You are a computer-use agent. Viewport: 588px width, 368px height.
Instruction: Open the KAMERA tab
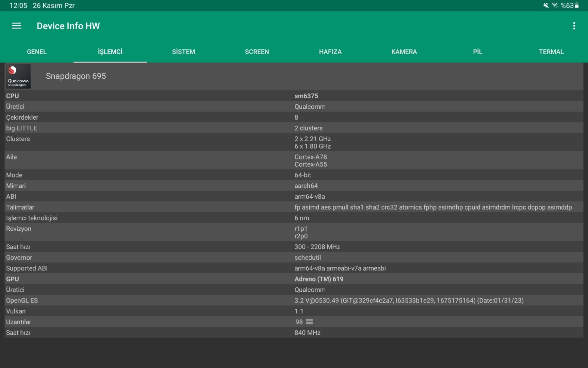coord(404,52)
